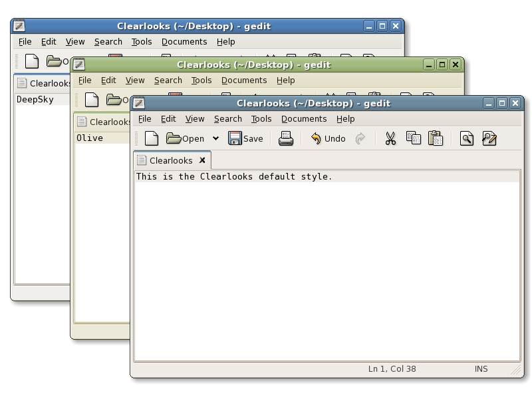Image resolution: width=532 pixels, height=399 pixels.
Task: Click the New document icon in front window
Action: tap(152, 138)
